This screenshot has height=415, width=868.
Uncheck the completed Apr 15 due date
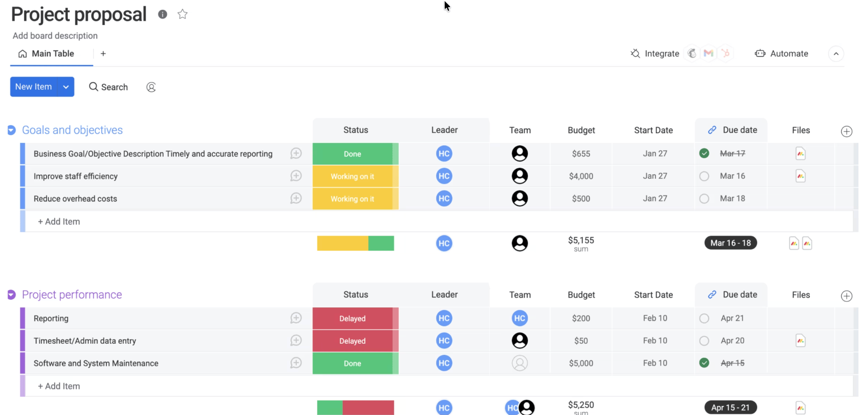(x=704, y=363)
